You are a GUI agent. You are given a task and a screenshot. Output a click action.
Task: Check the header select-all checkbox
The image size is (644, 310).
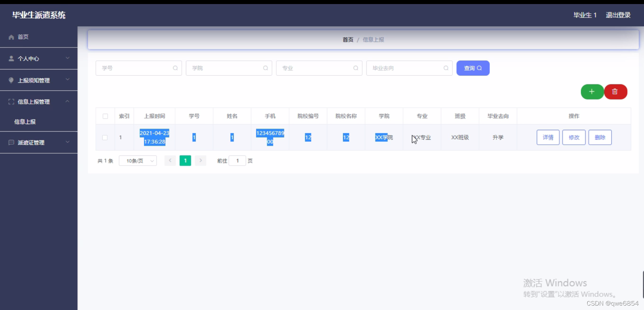coord(105,116)
